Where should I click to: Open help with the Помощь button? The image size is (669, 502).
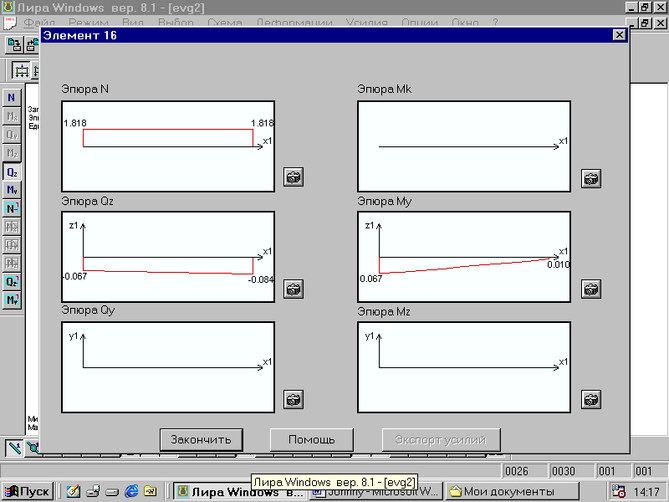pyautogui.click(x=311, y=440)
